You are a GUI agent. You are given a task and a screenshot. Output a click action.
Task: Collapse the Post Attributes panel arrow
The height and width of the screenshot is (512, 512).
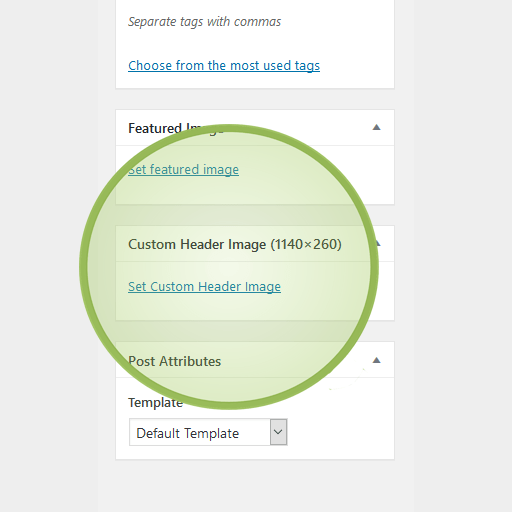376,360
